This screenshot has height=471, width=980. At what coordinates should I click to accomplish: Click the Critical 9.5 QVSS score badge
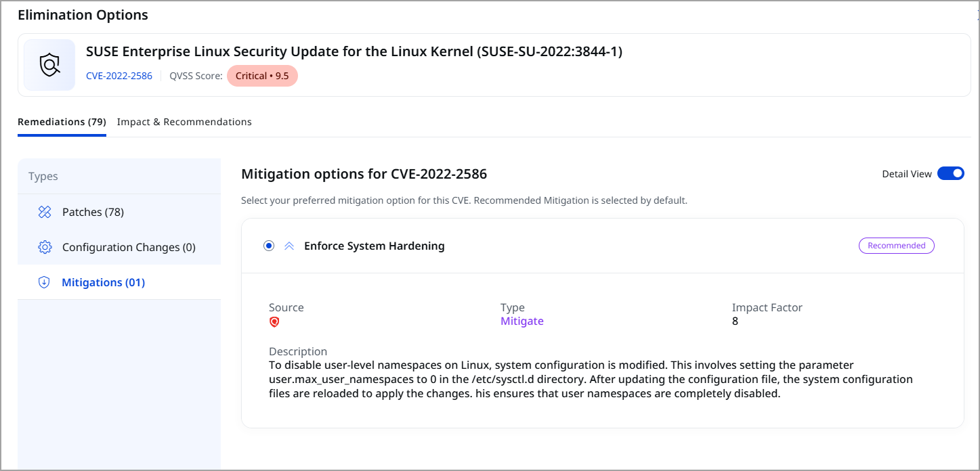[262, 76]
